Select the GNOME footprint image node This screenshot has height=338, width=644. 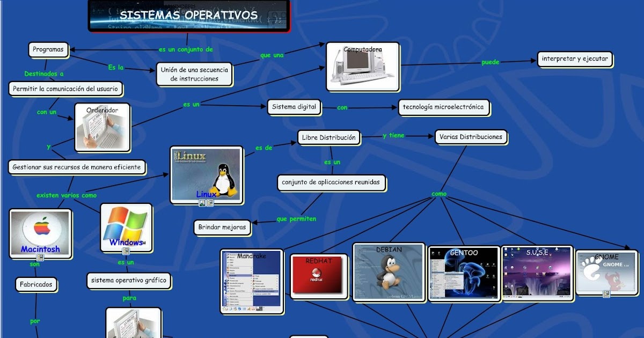coord(606,272)
